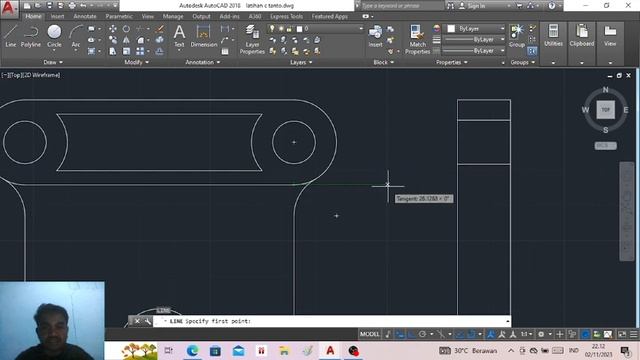Open the Insert ribbon tab

point(57,16)
